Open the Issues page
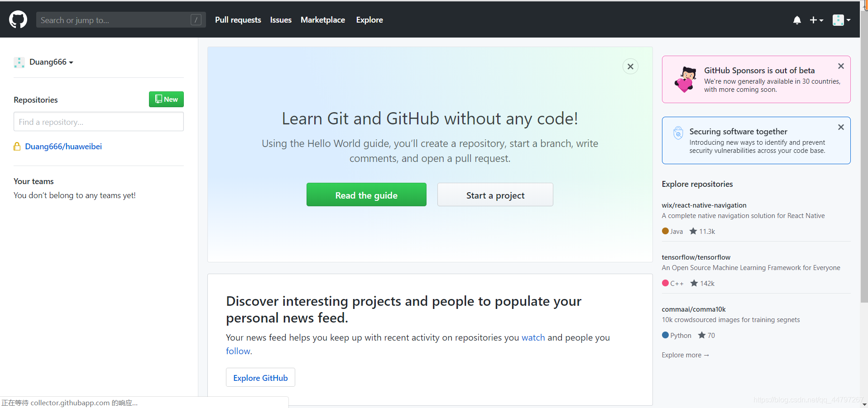The height and width of the screenshot is (408, 868). coord(281,20)
